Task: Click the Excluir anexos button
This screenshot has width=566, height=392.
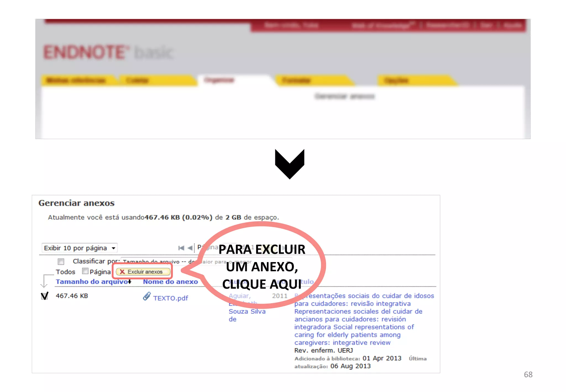Action: (143, 272)
